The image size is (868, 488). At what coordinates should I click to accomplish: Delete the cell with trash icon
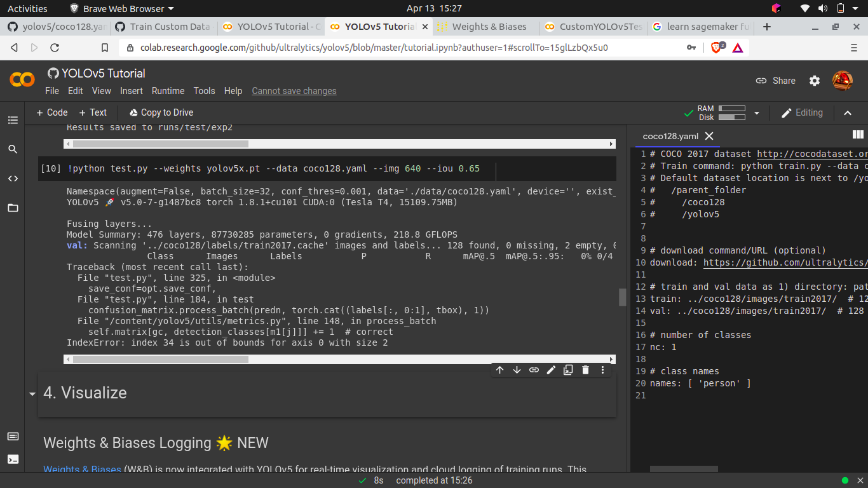pos(586,370)
